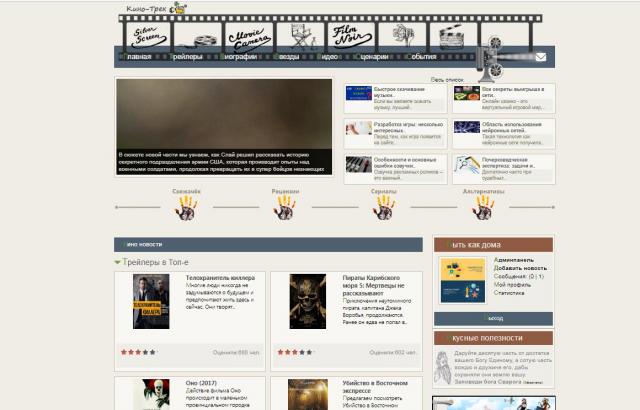Open the Админпанель link

tap(513, 260)
